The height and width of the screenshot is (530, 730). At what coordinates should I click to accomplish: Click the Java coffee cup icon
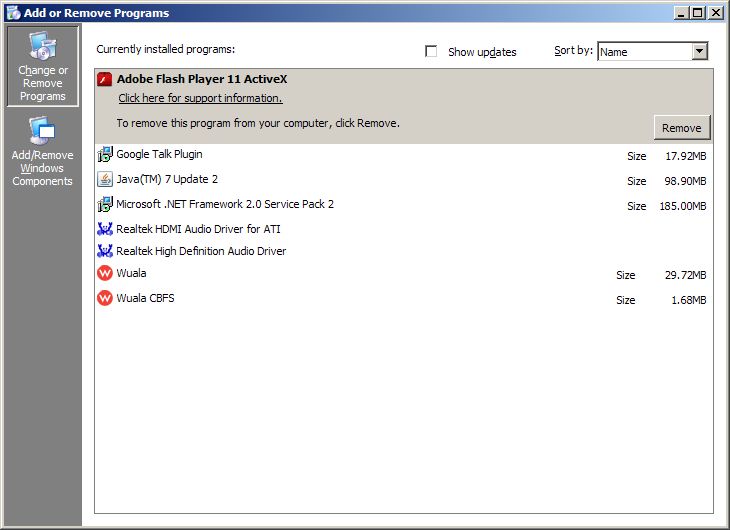click(x=105, y=179)
